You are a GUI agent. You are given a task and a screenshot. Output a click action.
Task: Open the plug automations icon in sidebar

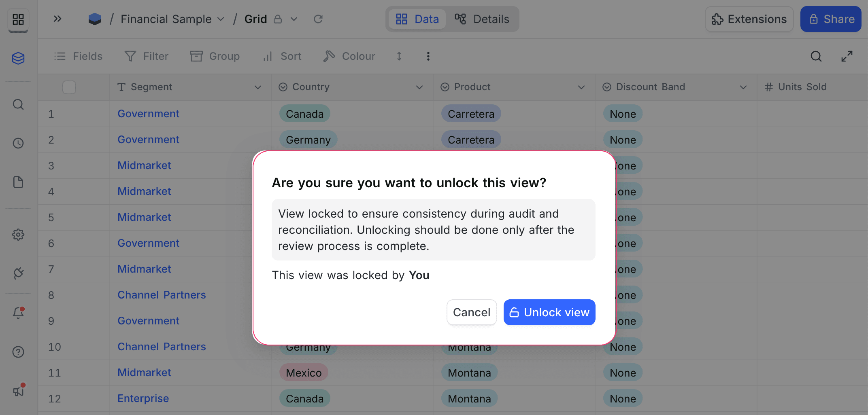pos(18,273)
